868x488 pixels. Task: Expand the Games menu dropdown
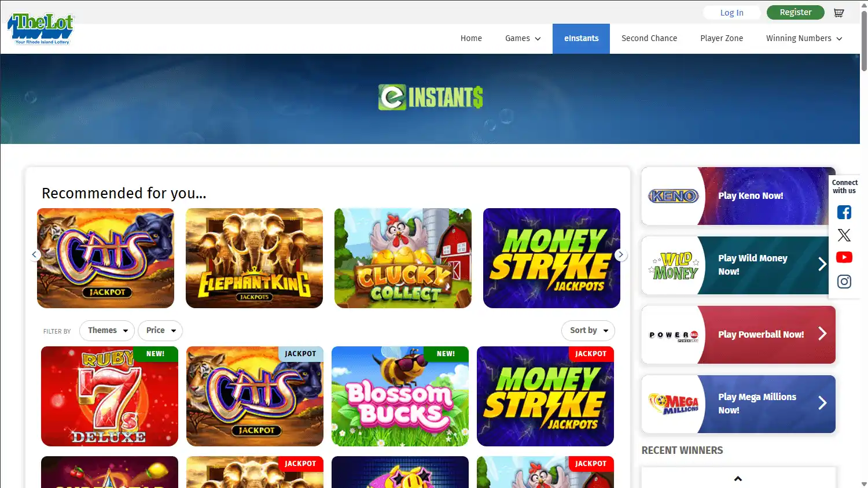click(x=523, y=38)
